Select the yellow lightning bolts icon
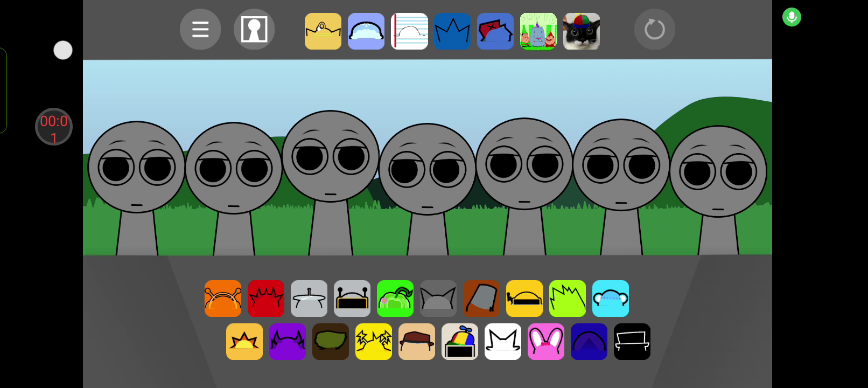This screenshot has width=868, height=388. (374, 342)
